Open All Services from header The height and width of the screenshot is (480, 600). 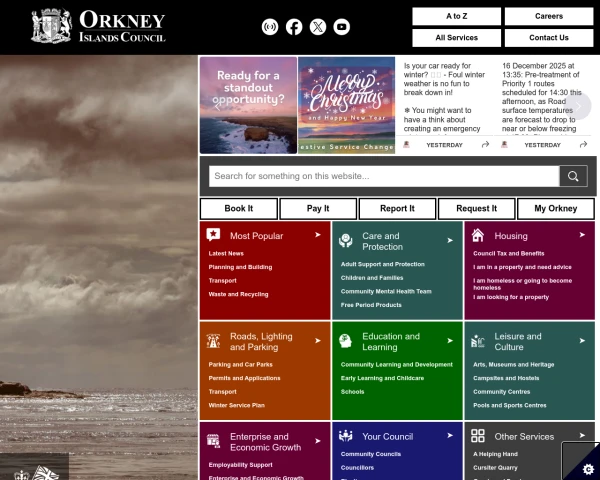tap(457, 38)
